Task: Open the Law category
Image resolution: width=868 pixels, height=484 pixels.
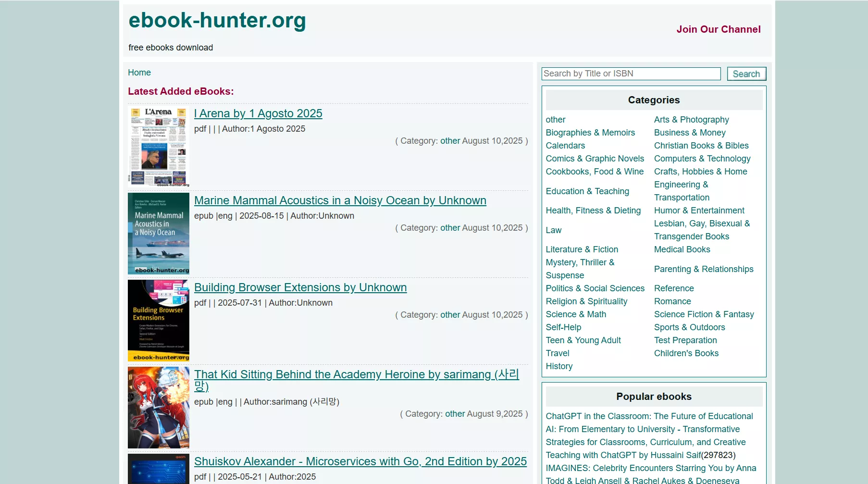Action: coord(554,230)
